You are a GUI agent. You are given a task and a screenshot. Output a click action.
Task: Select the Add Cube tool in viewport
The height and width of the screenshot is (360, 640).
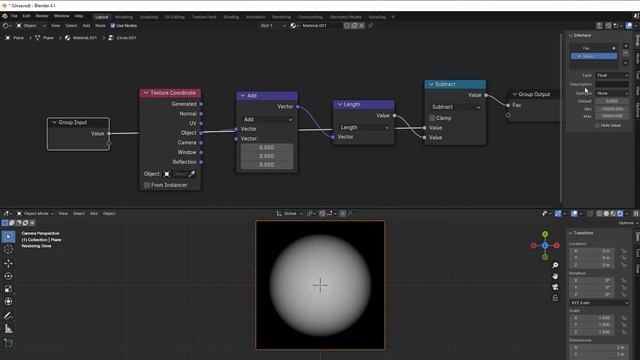click(8, 343)
